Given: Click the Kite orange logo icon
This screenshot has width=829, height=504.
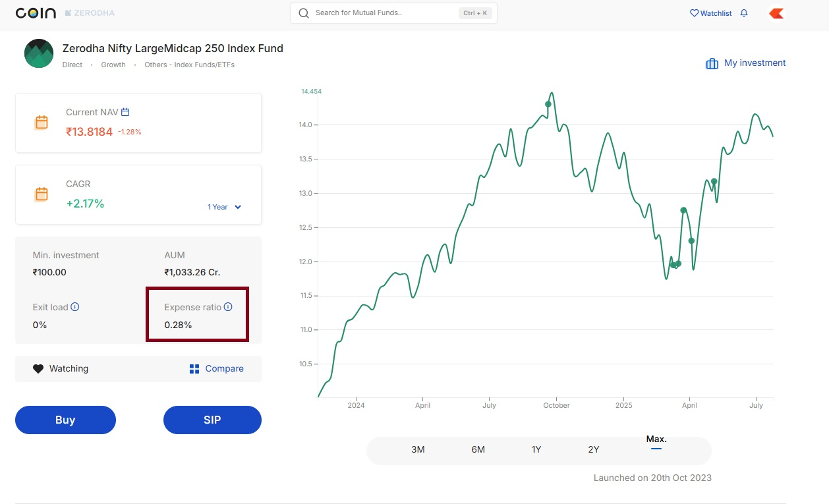Looking at the screenshot, I should [x=776, y=13].
